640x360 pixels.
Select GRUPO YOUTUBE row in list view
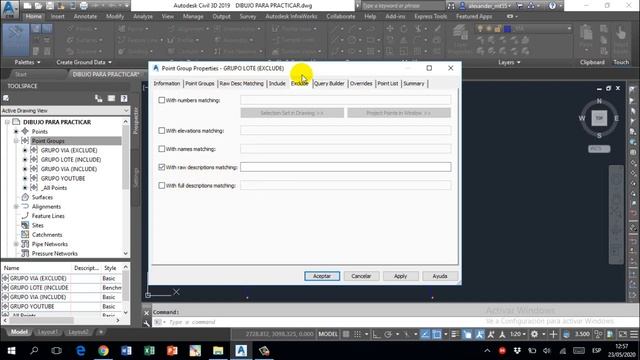click(32, 306)
